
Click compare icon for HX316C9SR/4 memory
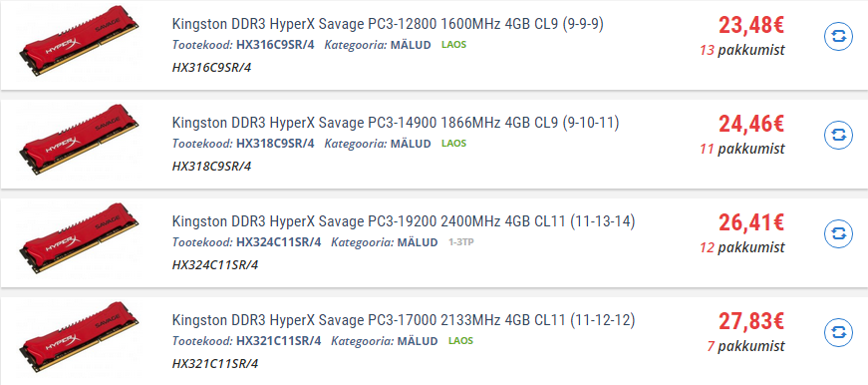[x=838, y=37]
